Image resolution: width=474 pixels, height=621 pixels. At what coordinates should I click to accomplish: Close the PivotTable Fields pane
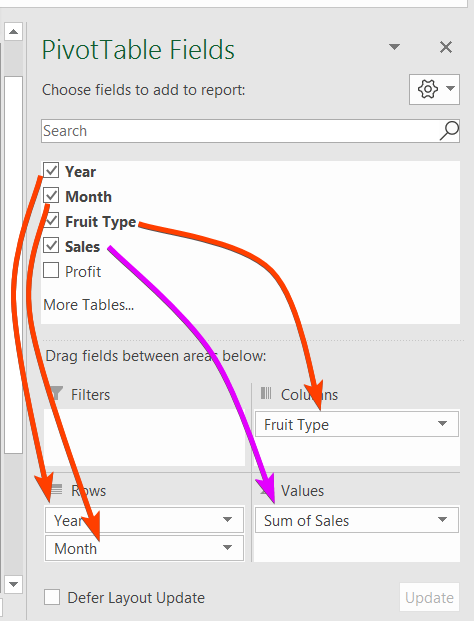[x=446, y=47]
